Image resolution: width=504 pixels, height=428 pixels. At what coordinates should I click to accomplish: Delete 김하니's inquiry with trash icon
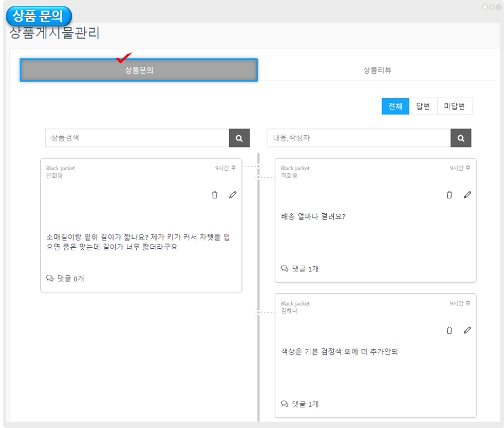(449, 330)
